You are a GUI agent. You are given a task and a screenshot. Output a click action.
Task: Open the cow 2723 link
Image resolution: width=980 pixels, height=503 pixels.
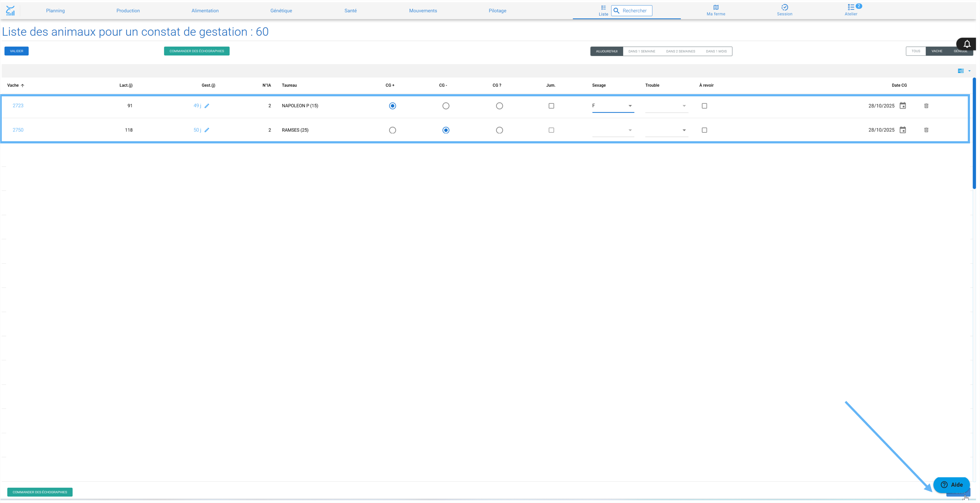(x=18, y=105)
